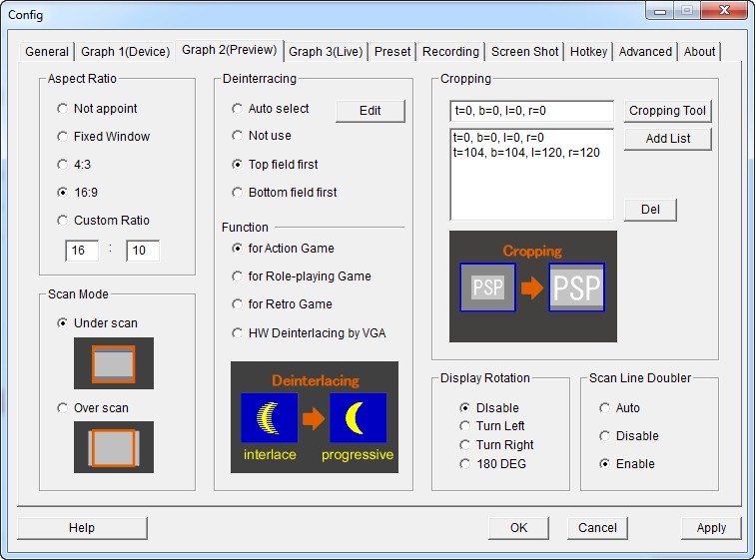Open the Hotkey tab
Viewport: 755px width, 560px height.
coord(588,52)
